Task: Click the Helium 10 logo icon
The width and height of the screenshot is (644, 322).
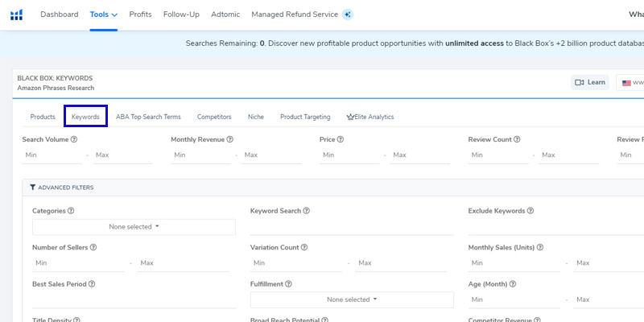Action: click(16, 14)
